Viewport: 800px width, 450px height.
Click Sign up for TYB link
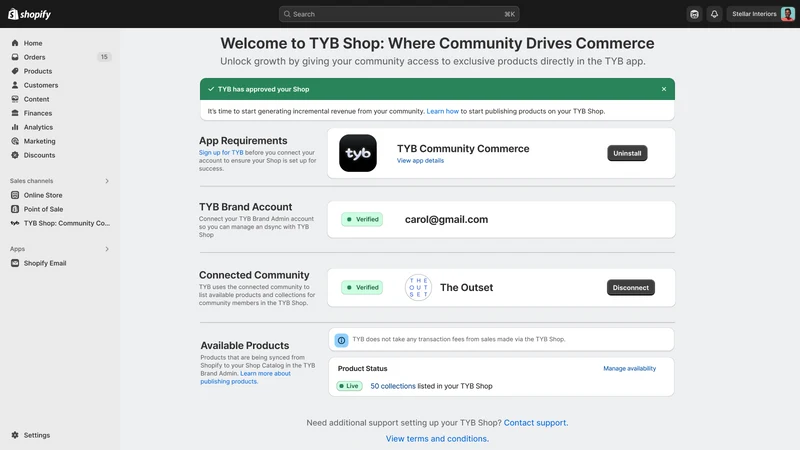[x=221, y=153]
